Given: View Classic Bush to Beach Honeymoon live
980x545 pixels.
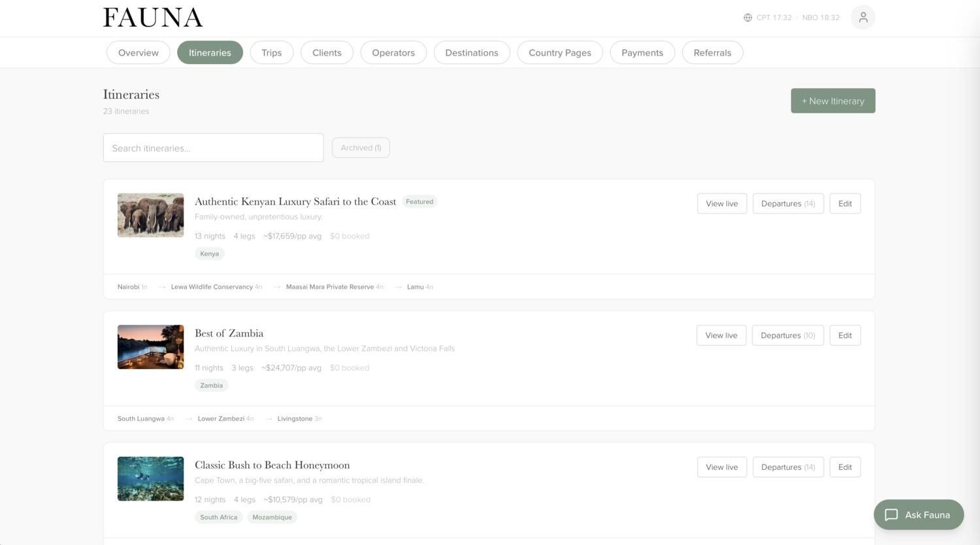Looking at the screenshot, I should (722, 467).
